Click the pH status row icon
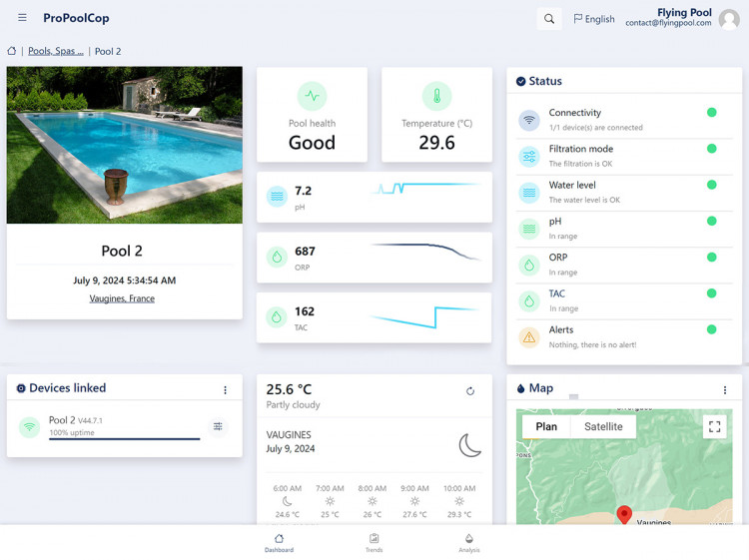 pyautogui.click(x=529, y=229)
